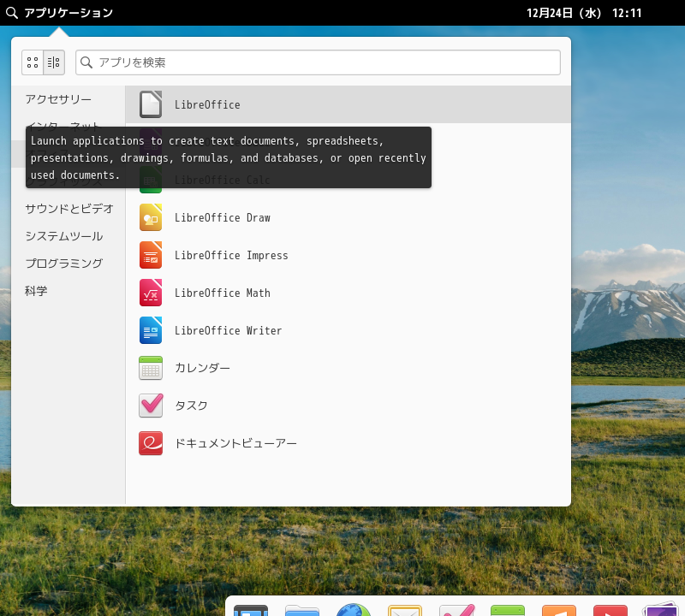Open Photos from the dock
This screenshot has height=616, width=685.
(659, 609)
